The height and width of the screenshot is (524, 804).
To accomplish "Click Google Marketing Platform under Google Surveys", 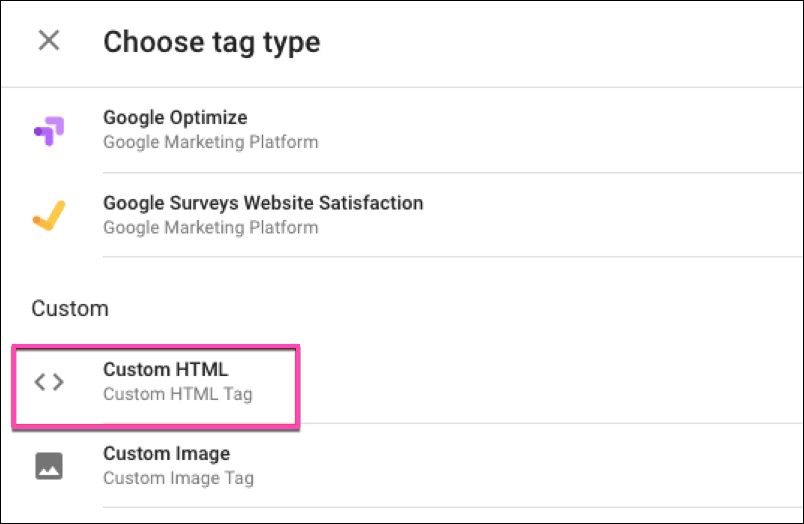I will [x=211, y=228].
